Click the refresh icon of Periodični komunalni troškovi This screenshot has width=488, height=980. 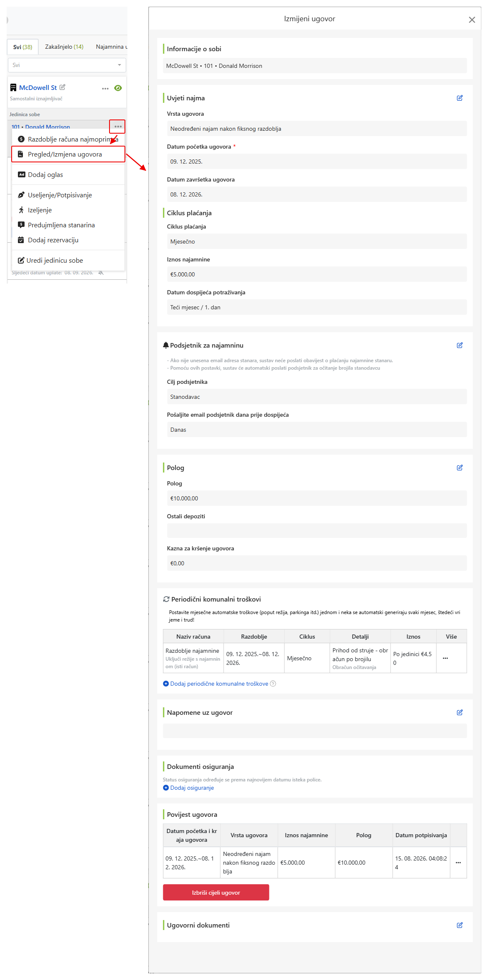click(166, 599)
